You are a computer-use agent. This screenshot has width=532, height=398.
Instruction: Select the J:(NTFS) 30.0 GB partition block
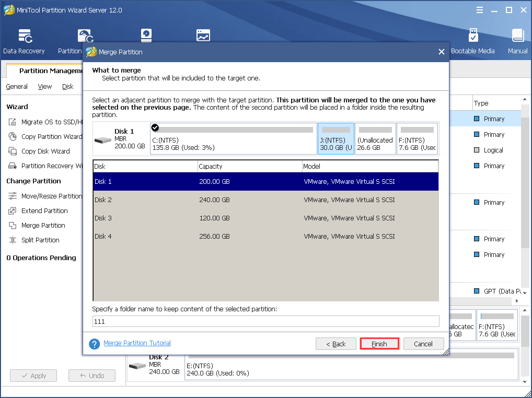coord(336,138)
